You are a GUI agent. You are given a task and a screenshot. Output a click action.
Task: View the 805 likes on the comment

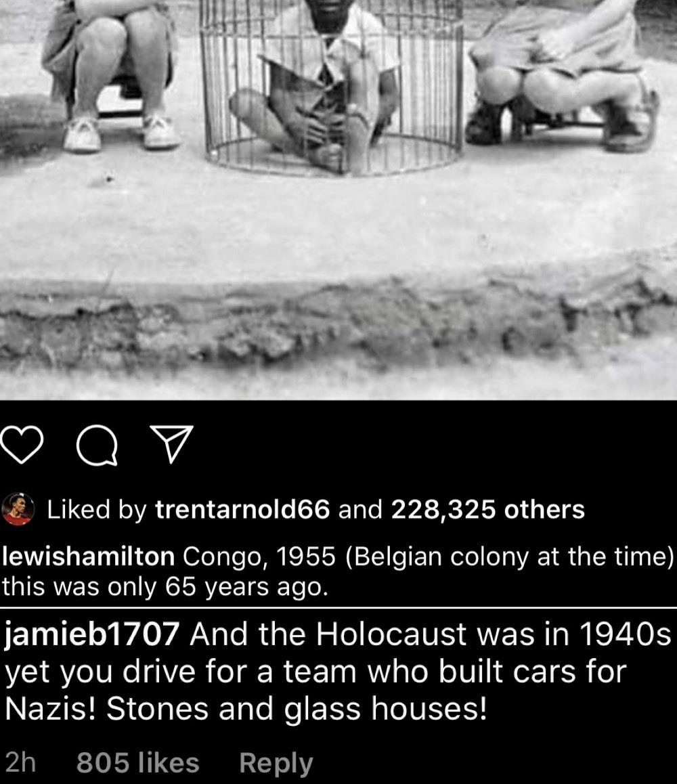[x=138, y=762]
